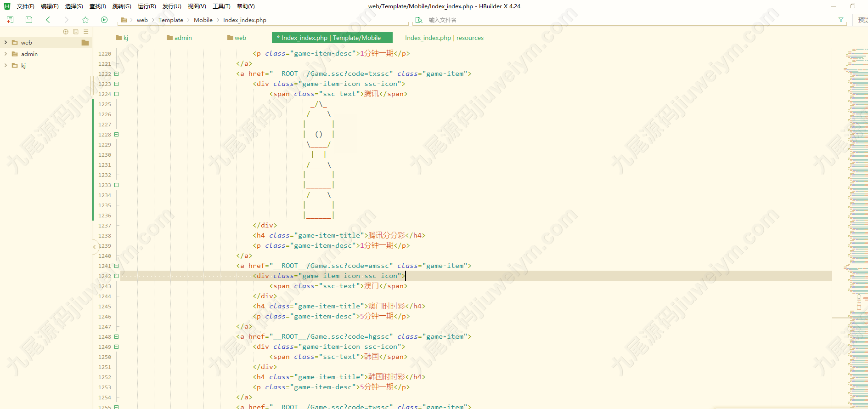Collapse the code fold at line 1248
The width and height of the screenshot is (868, 409).
[117, 337]
